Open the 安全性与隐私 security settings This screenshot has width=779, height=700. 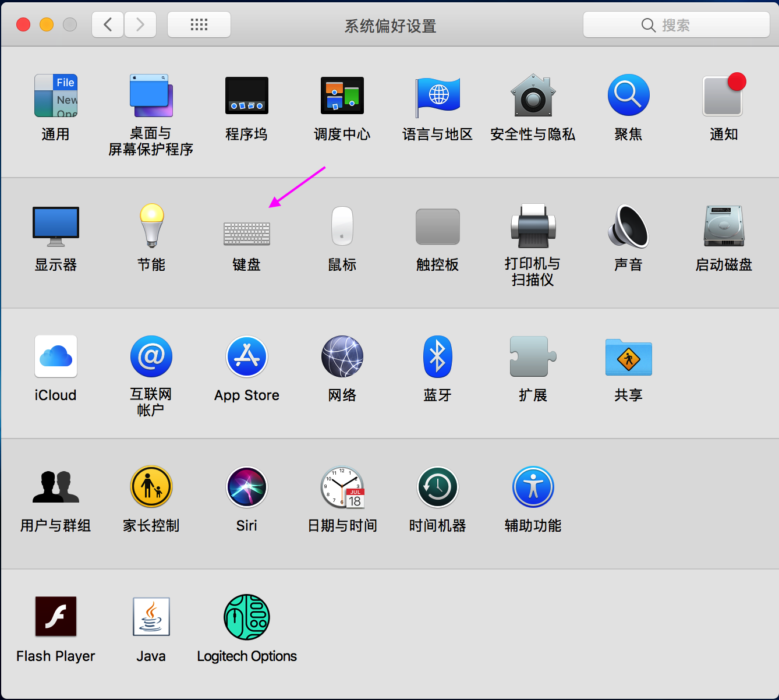[533, 96]
